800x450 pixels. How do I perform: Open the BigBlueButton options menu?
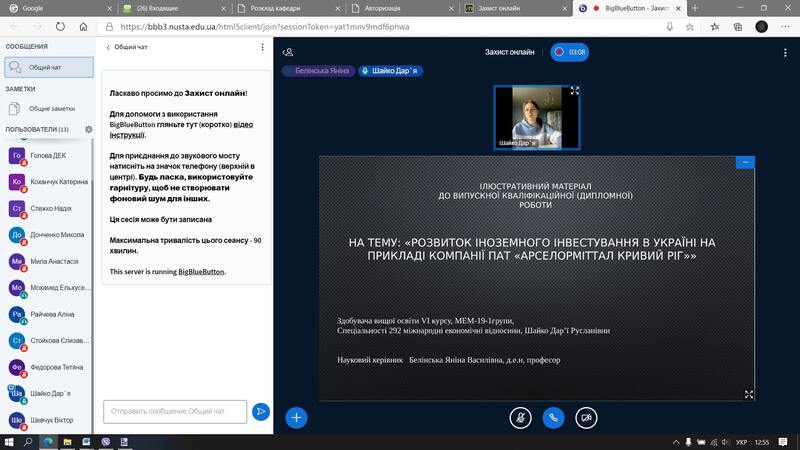click(x=785, y=53)
